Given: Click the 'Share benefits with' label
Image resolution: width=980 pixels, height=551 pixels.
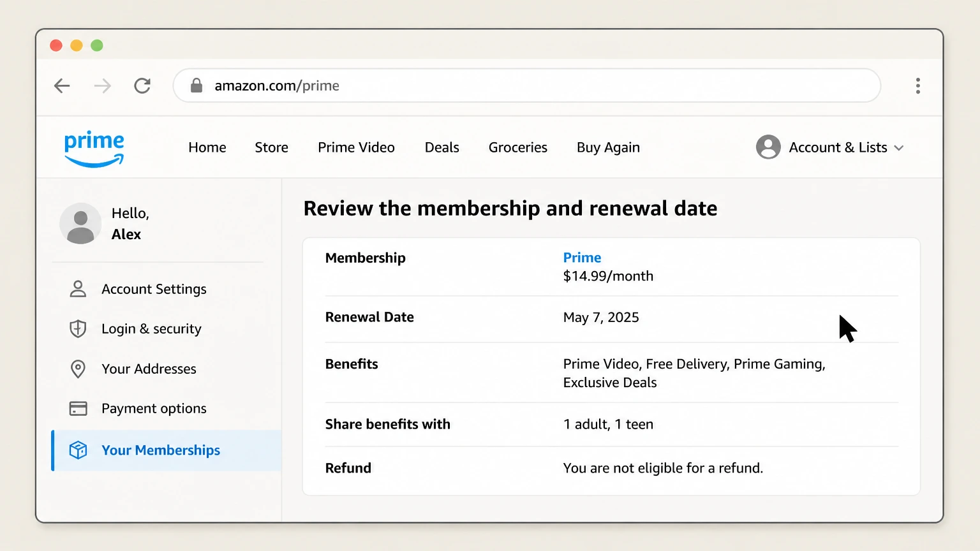Looking at the screenshot, I should 388,424.
